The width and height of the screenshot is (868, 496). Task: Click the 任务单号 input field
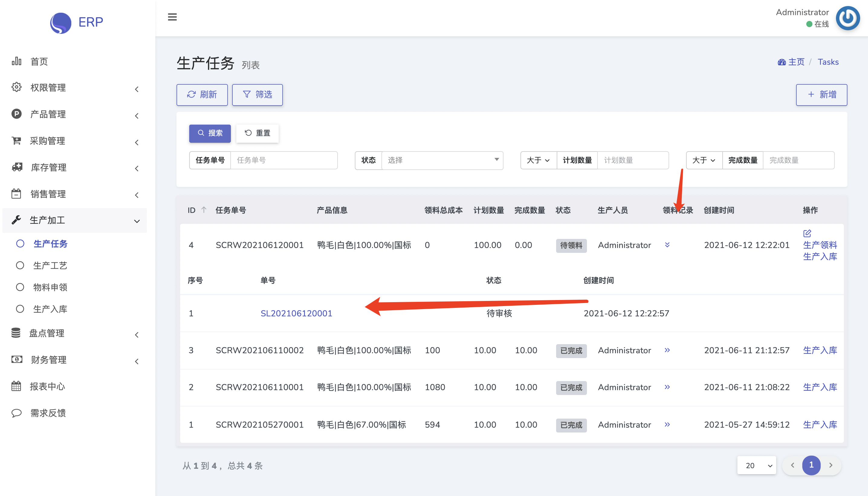point(283,160)
